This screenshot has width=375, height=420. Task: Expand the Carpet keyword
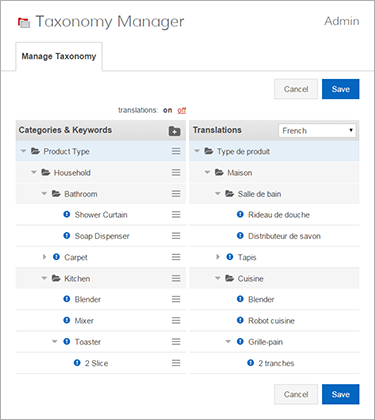click(x=44, y=257)
